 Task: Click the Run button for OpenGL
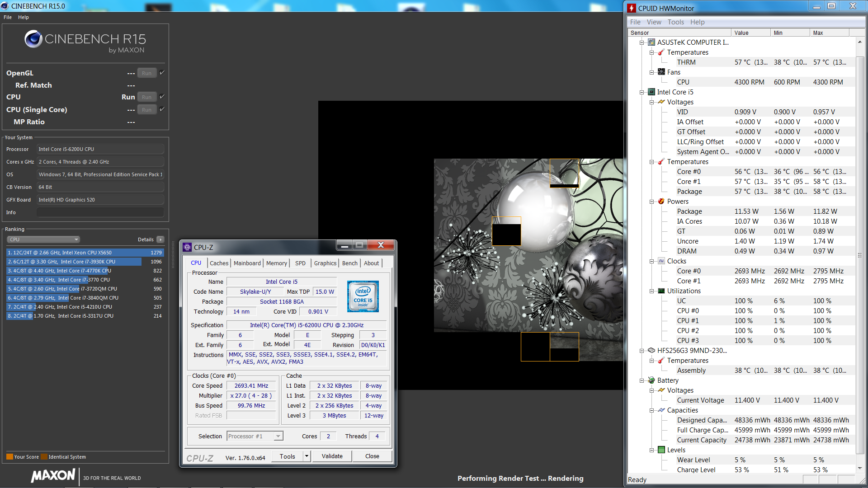(x=147, y=73)
